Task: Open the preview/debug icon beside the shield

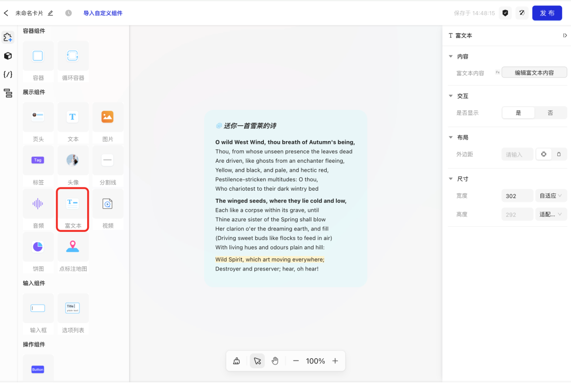Action: coord(522,13)
